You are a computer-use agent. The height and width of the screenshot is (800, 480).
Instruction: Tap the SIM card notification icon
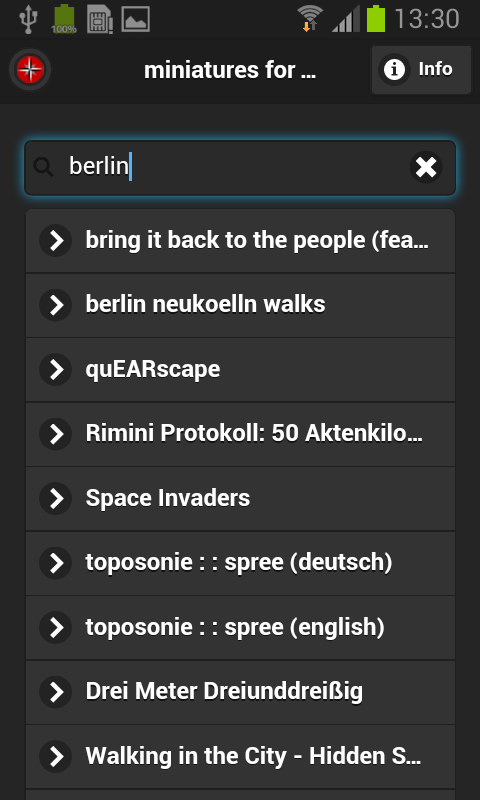click(x=99, y=19)
